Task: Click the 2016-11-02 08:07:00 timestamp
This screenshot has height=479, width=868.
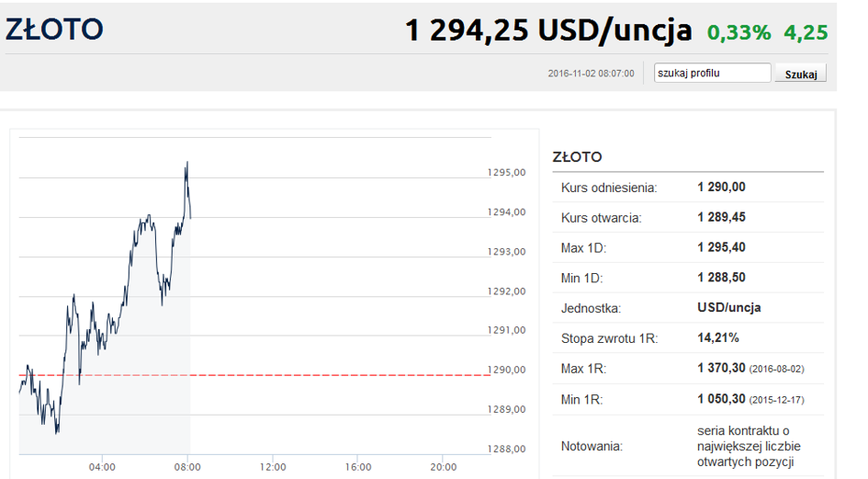Action: 591,74
